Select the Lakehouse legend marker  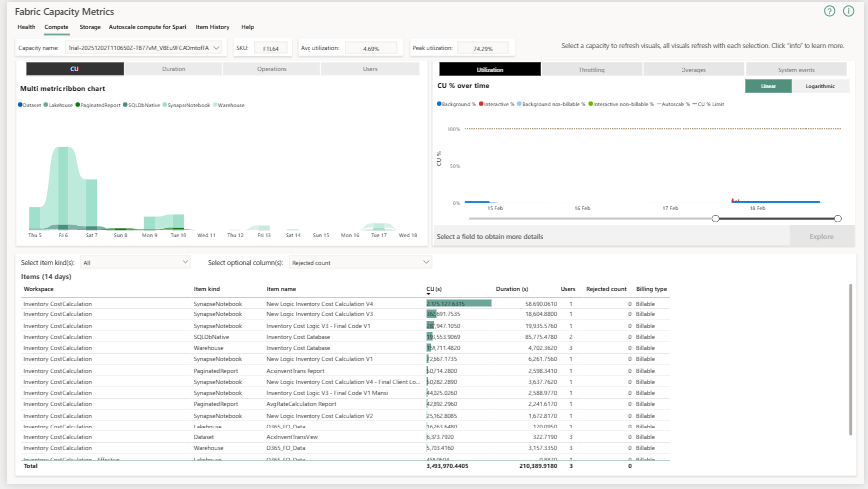tap(46, 105)
